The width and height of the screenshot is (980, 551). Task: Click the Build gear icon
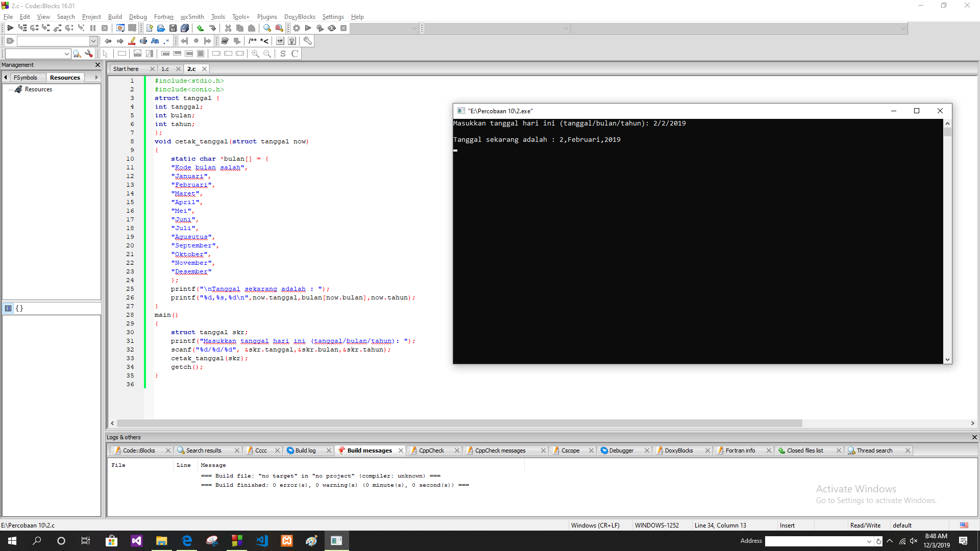click(297, 28)
